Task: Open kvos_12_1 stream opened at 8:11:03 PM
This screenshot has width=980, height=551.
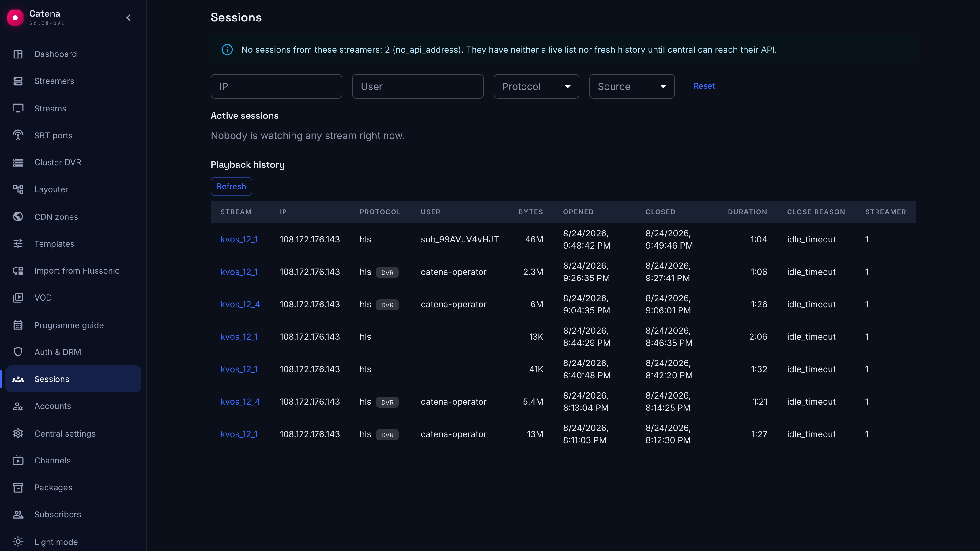Action: click(x=239, y=434)
